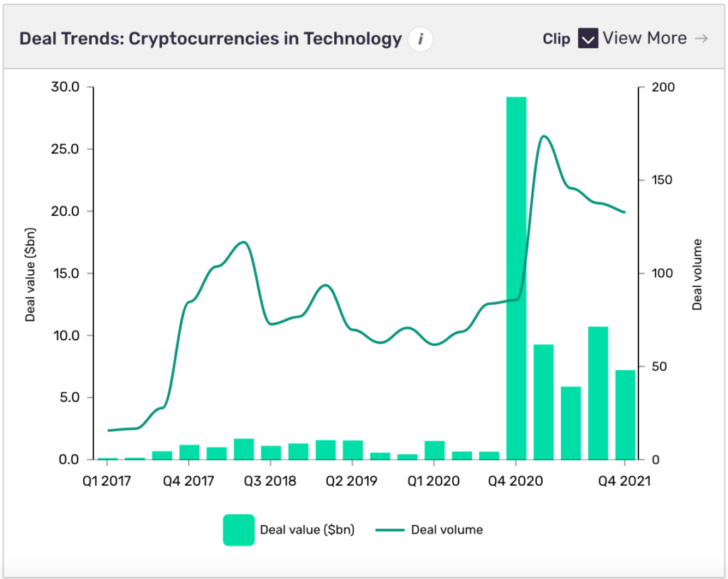Click the Q4 2021 deal value bar
The height and width of the screenshot is (579, 728).
[x=625, y=414]
